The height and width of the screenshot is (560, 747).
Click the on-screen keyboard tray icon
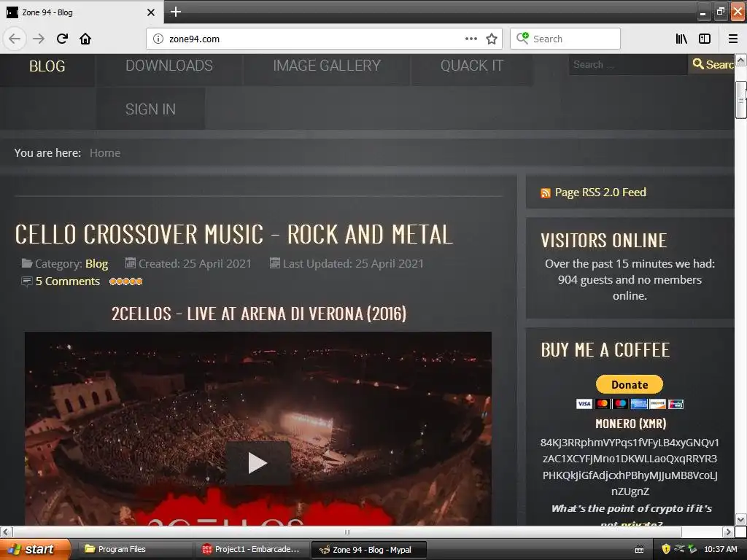point(639,550)
